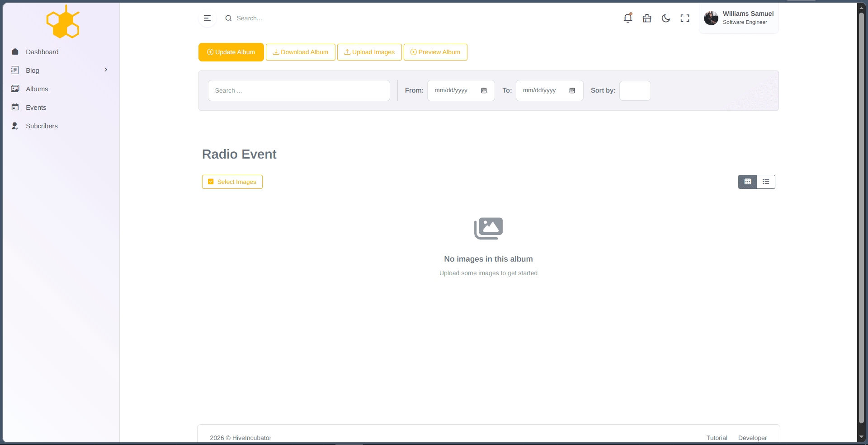Open Dashboard in the sidebar
Image resolution: width=868 pixels, height=445 pixels.
(42, 52)
